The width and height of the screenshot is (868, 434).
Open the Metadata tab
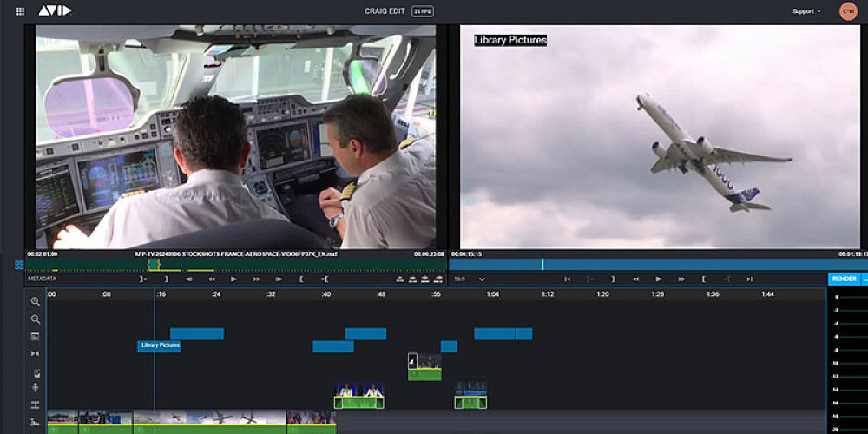(42, 279)
